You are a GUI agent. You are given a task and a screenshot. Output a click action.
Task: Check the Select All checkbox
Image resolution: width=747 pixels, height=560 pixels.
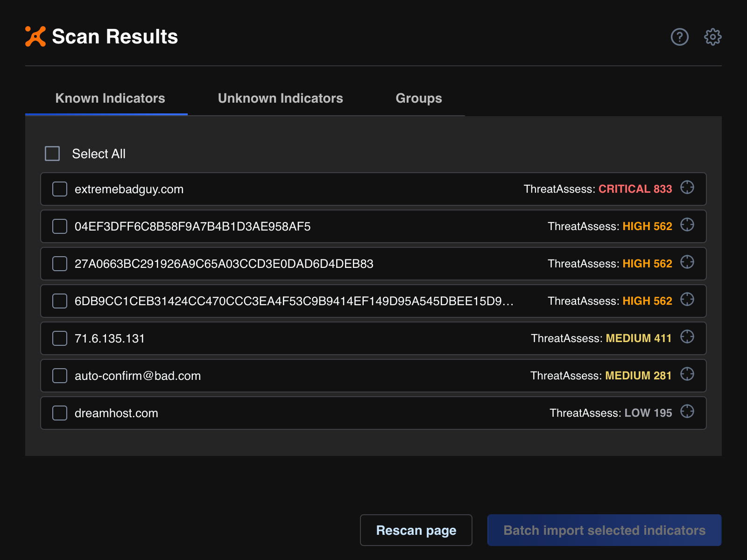pyautogui.click(x=52, y=154)
